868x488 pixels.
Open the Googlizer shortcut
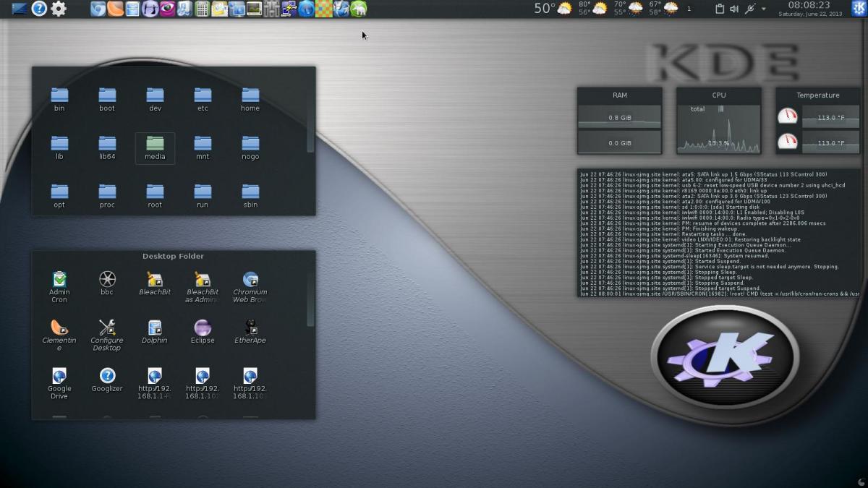click(107, 380)
